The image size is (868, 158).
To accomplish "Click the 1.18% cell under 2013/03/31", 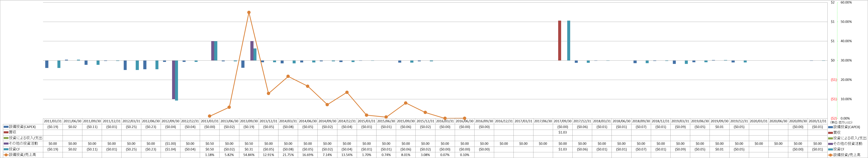I will click(x=210, y=155).
